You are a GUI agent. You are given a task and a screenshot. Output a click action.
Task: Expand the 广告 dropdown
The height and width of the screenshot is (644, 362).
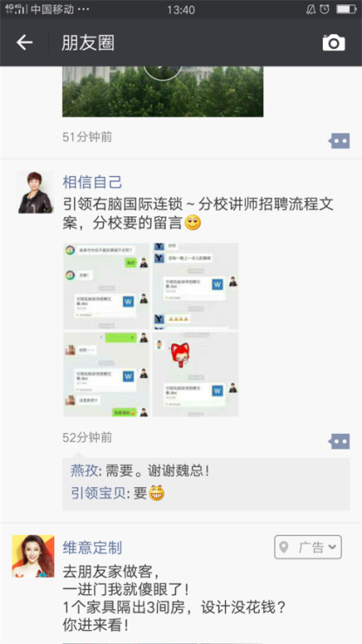[308, 547]
